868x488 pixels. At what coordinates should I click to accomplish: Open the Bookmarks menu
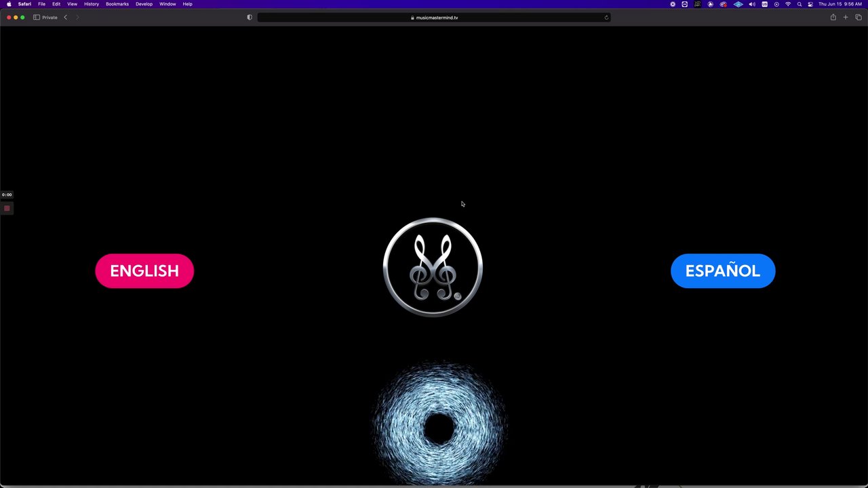coord(117,4)
